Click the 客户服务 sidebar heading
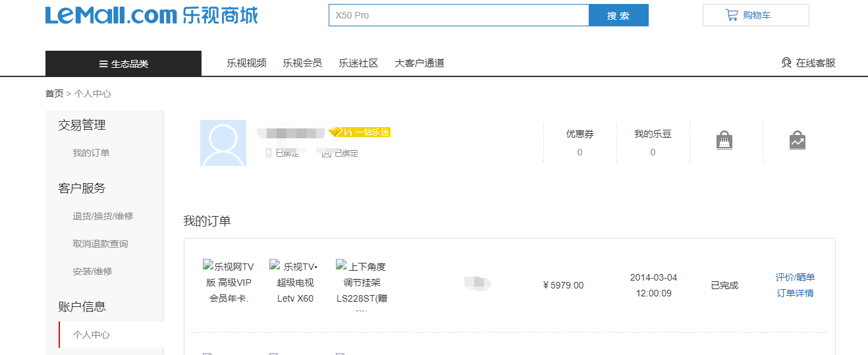 click(x=82, y=188)
